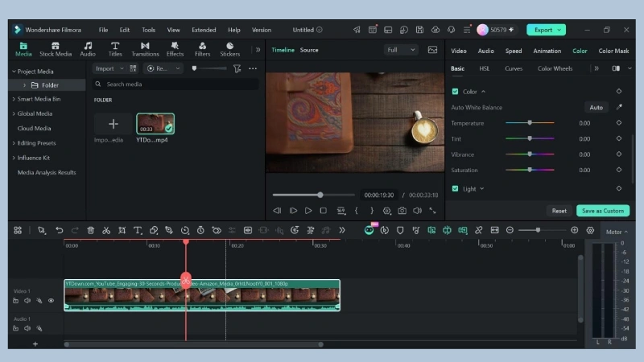Open the Filters library
Viewport: 644px width, 362px height.
(202, 49)
